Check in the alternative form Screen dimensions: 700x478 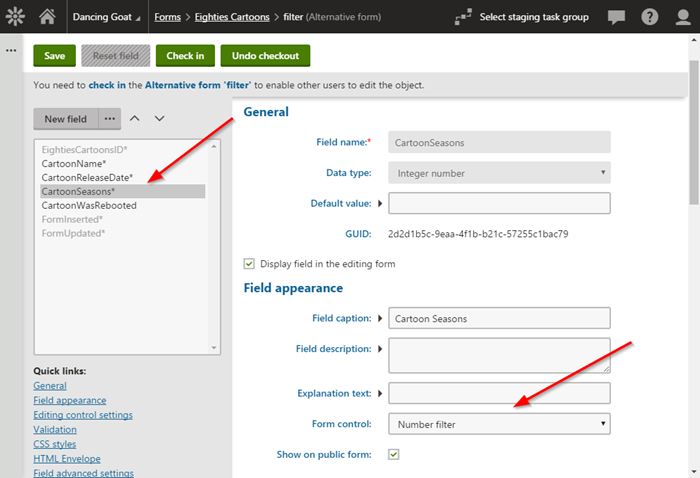point(185,56)
